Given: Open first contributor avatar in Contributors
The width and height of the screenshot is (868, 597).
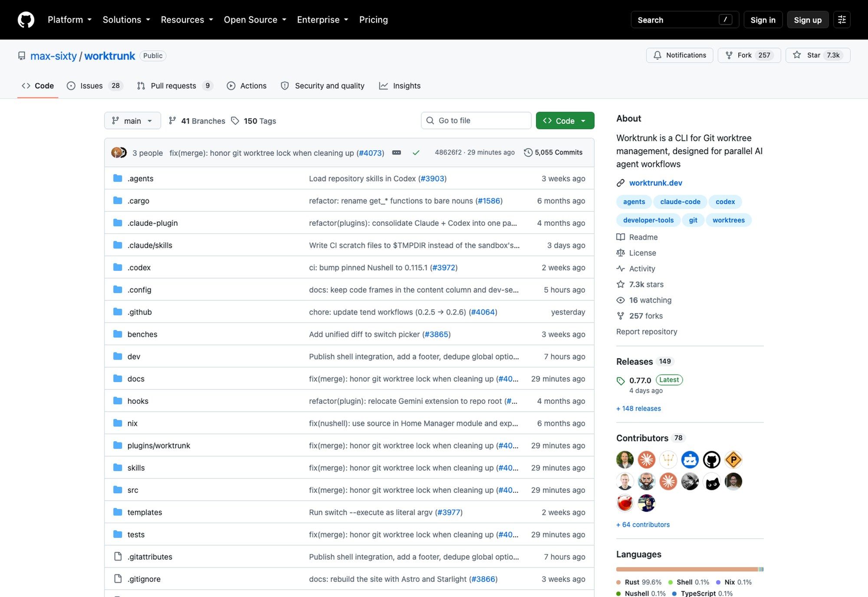Looking at the screenshot, I should [x=625, y=459].
